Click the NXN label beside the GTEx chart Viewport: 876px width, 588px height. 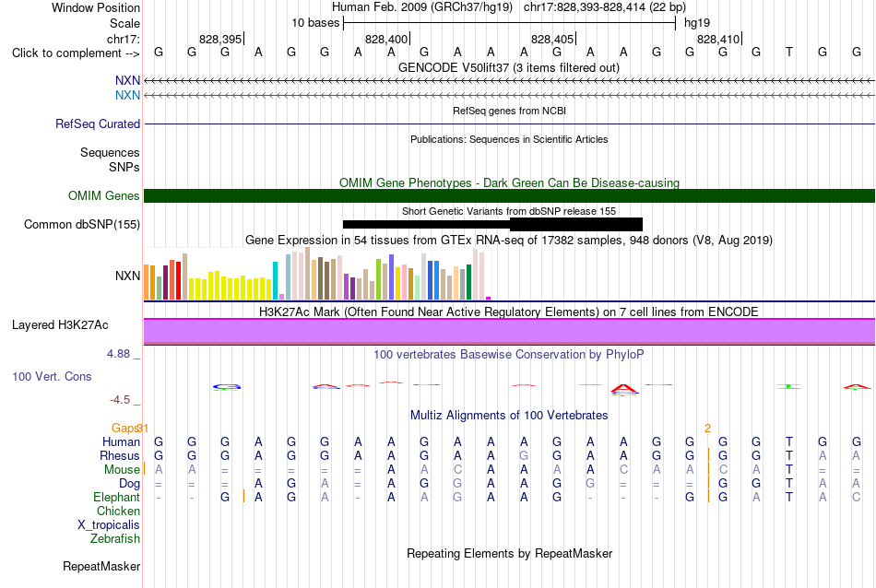127,276
